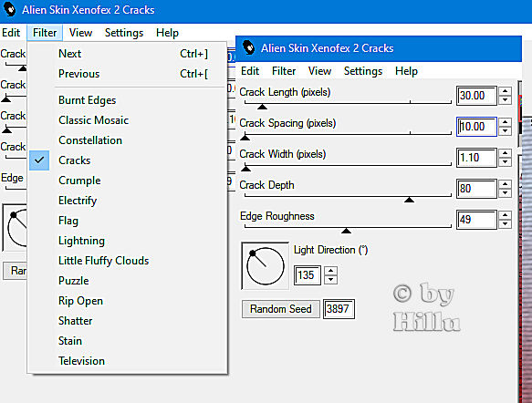The width and height of the screenshot is (532, 403).
Task: Open the Filter menu in the back window
Action: click(45, 33)
